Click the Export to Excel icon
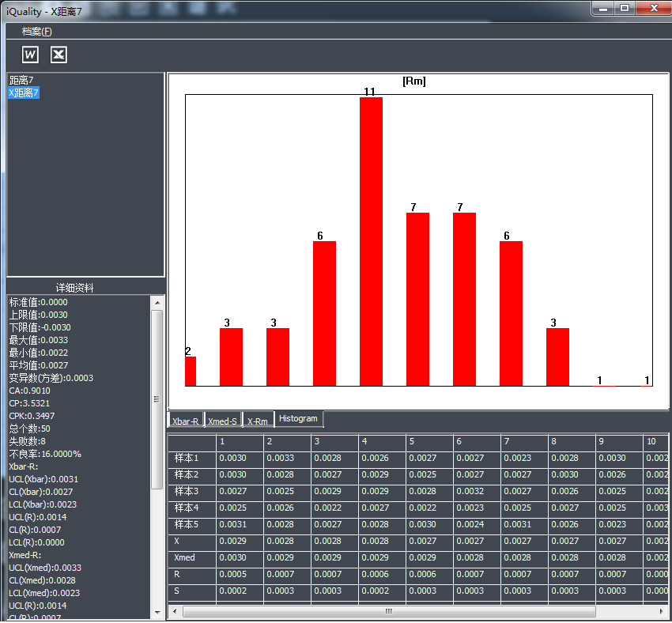The image size is (672, 623). [59, 55]
